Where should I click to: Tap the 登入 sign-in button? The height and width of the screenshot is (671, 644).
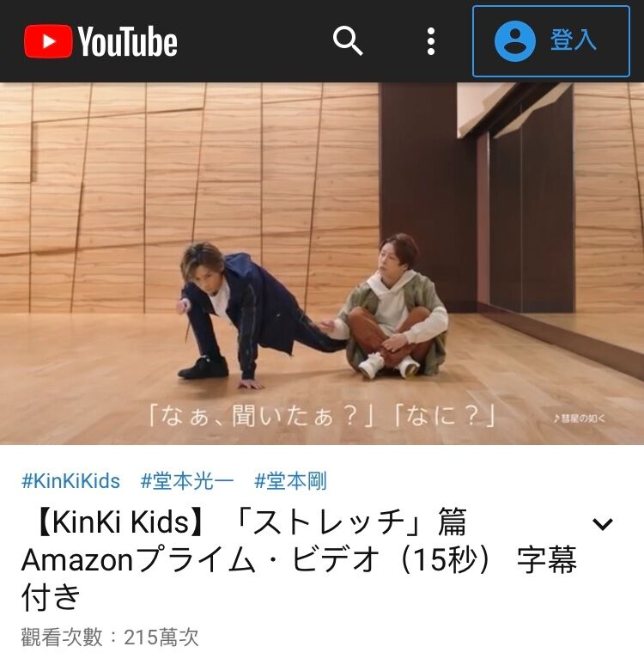coord(550,41)
